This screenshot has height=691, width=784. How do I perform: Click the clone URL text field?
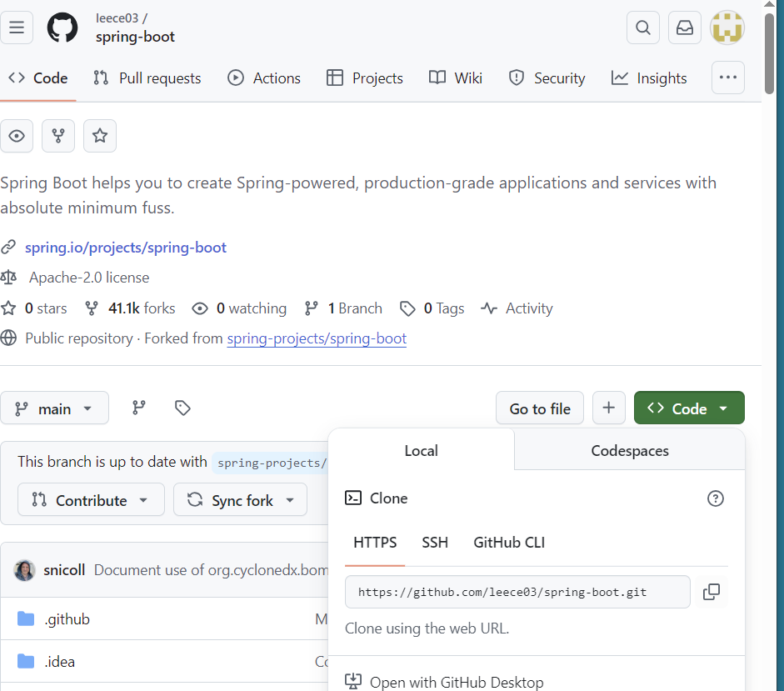click(x=517, y=592)
